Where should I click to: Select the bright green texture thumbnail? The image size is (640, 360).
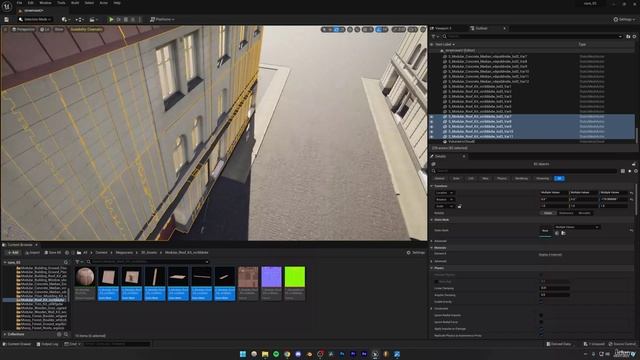click(295, 276)
